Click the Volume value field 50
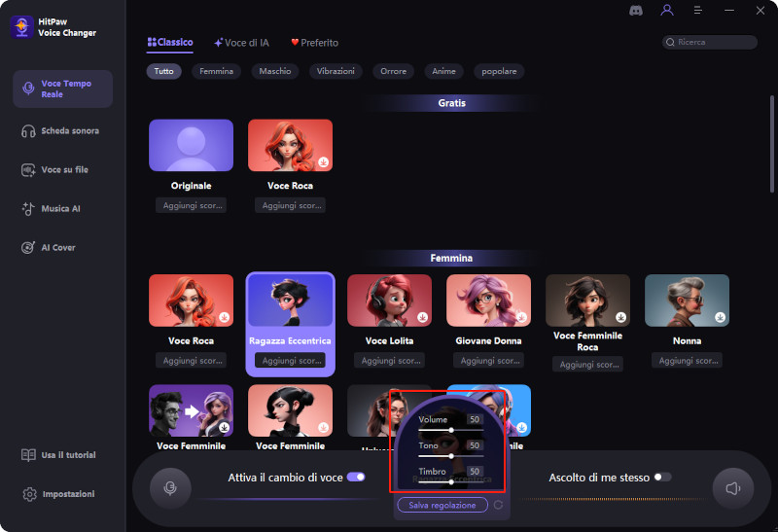Image resolution: width=778 pixels, height=532 pixels. [x=475, y=420]
